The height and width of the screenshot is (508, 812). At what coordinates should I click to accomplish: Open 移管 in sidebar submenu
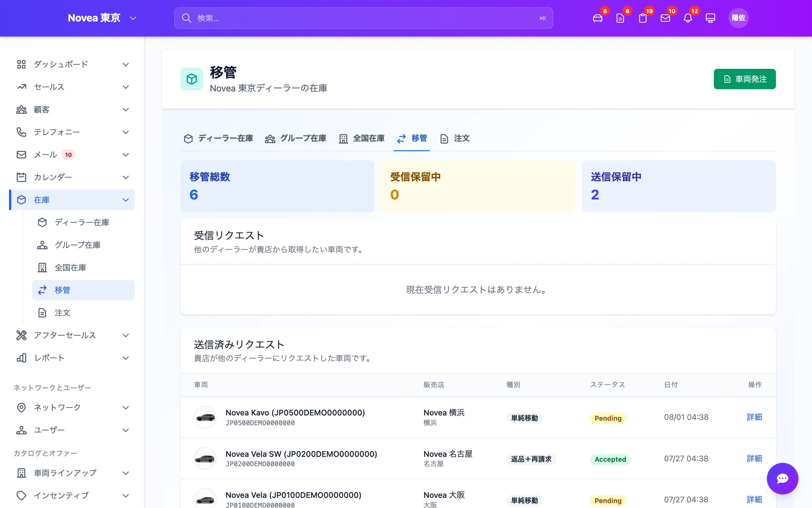(x=83, y=290)
